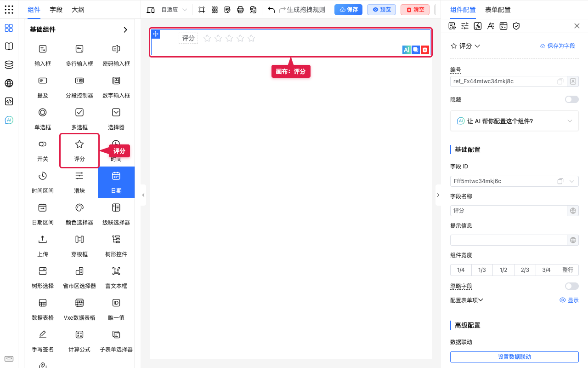Viewport: 588px width, 368px height.
Task: Click the frame crop icon in toolbar
Action: (x=202, y=10)
